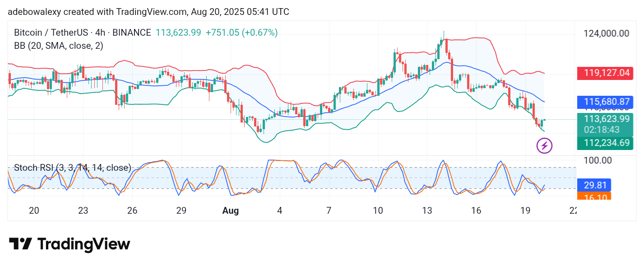Click date 22 on the time axis
Image resolution: width=644 pixels, height=267 pixels.
tap(574, 211)
